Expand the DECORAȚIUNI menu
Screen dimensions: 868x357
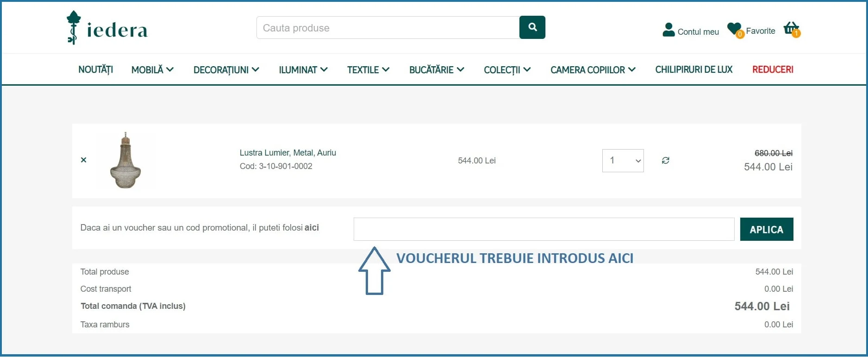[226, 69]
